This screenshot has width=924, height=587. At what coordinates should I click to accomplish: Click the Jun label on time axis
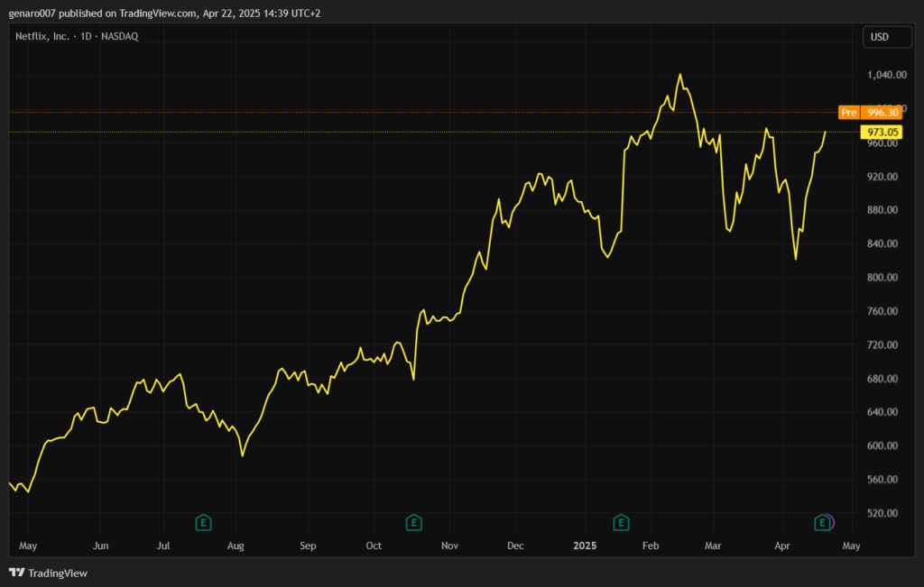pyautogui.click(x=101, y=546)
